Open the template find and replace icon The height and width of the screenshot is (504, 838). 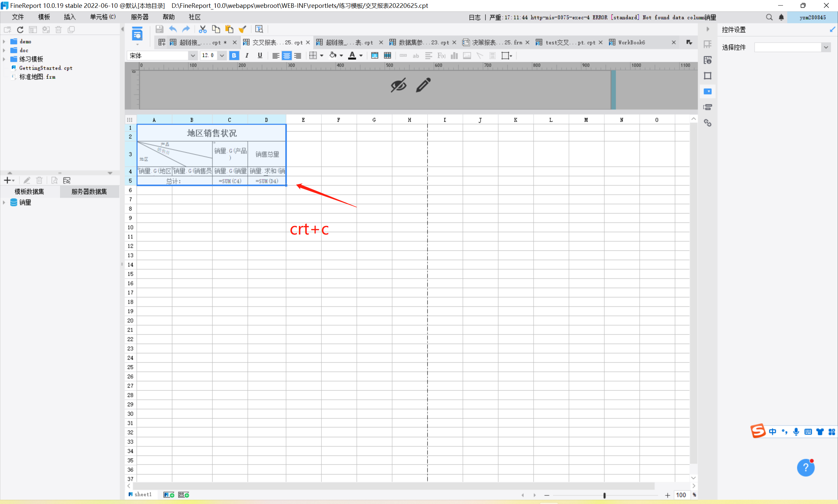click(x=259, y=29)
